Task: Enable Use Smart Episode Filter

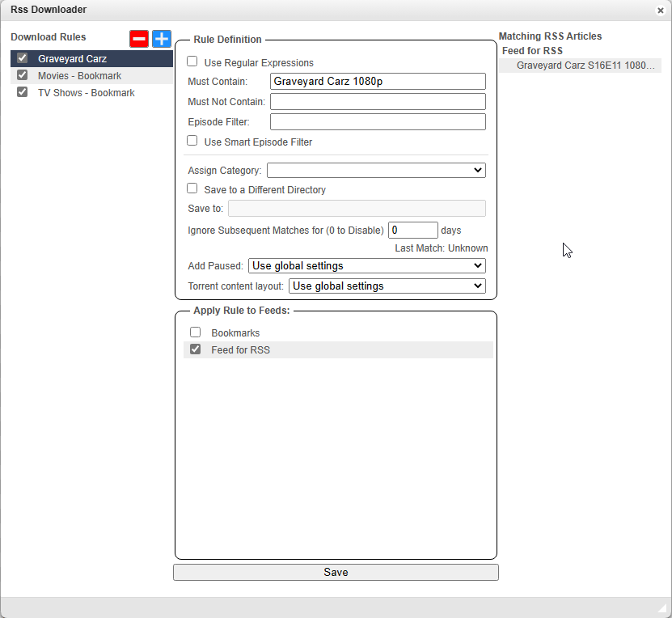Action: [192, 141]
